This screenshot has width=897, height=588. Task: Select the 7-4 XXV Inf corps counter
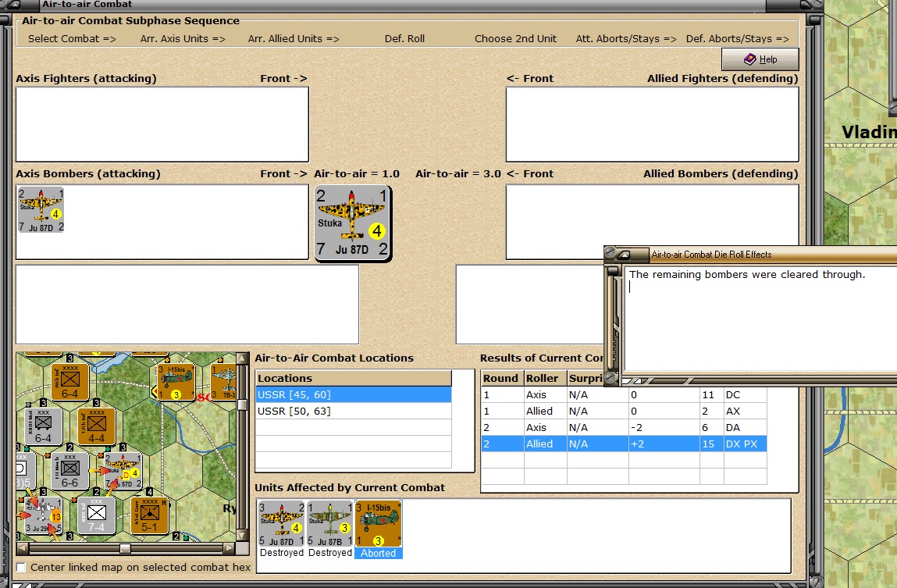click(96, 515)
